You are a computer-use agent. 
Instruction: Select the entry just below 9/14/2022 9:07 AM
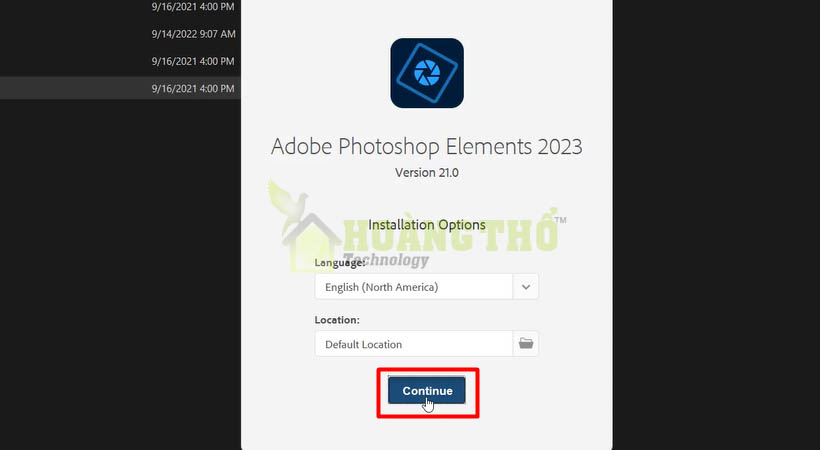[x=193, y=61]
